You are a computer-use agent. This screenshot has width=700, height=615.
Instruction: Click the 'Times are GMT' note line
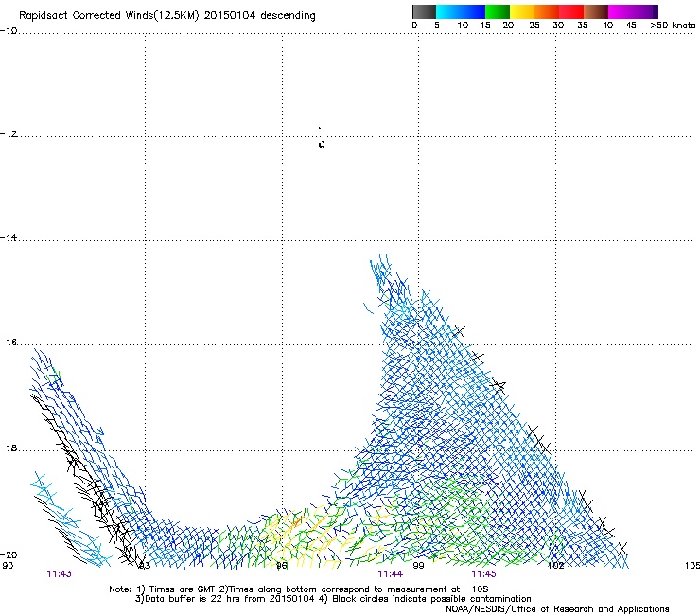point(299,589)
